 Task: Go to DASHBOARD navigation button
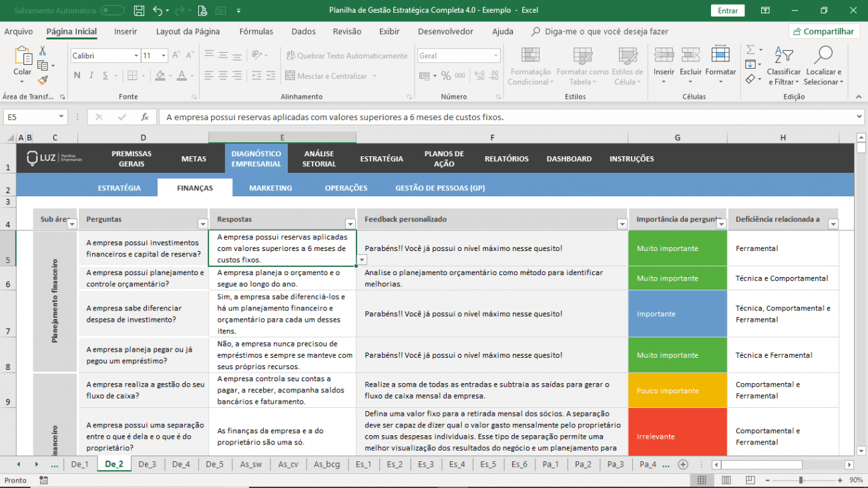pos(569,159)
